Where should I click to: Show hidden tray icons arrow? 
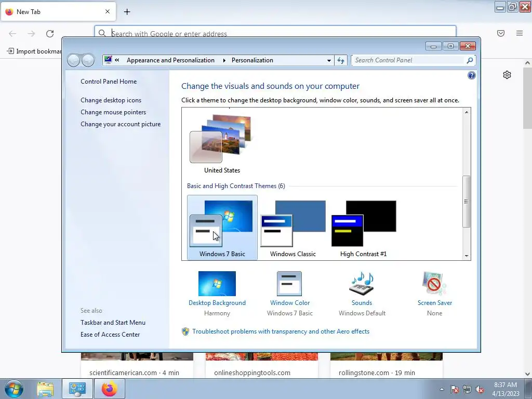coord(442,389)
